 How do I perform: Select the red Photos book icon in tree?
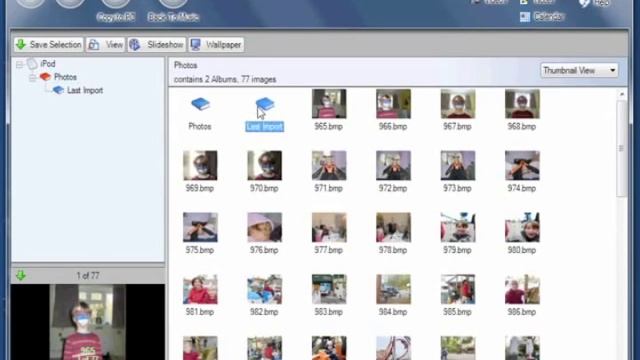(x=45, y=77)
